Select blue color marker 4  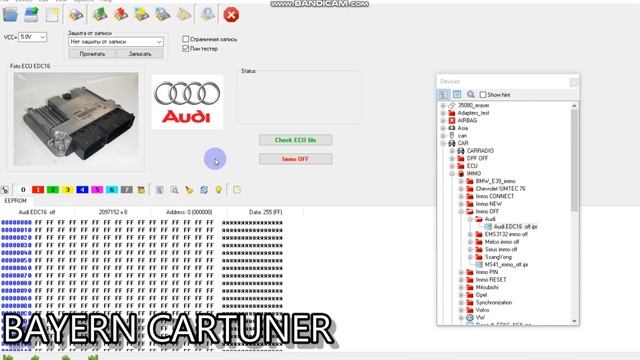[x=82, y=190]
